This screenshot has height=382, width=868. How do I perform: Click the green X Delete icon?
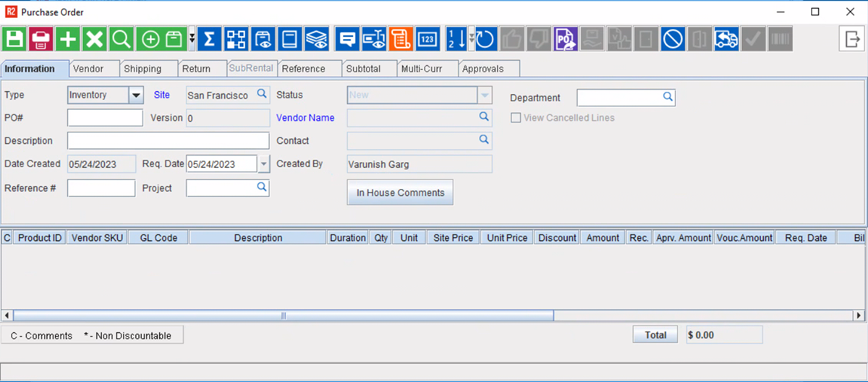94,39
